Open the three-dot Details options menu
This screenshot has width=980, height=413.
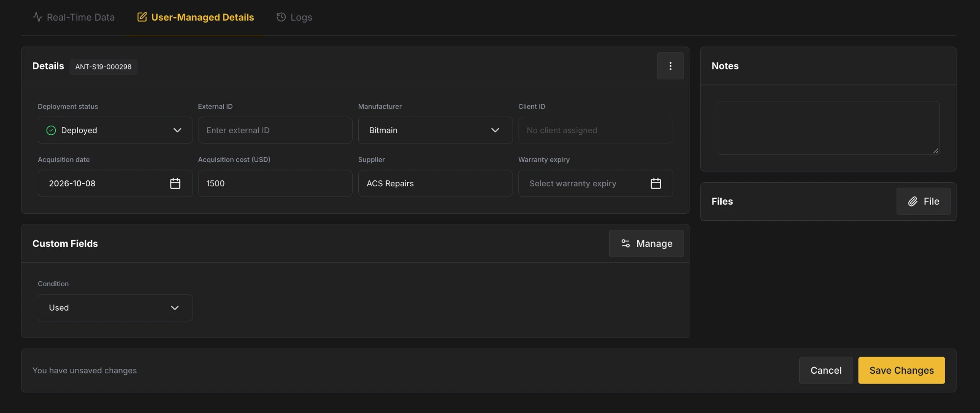click(x=670, y=66)
